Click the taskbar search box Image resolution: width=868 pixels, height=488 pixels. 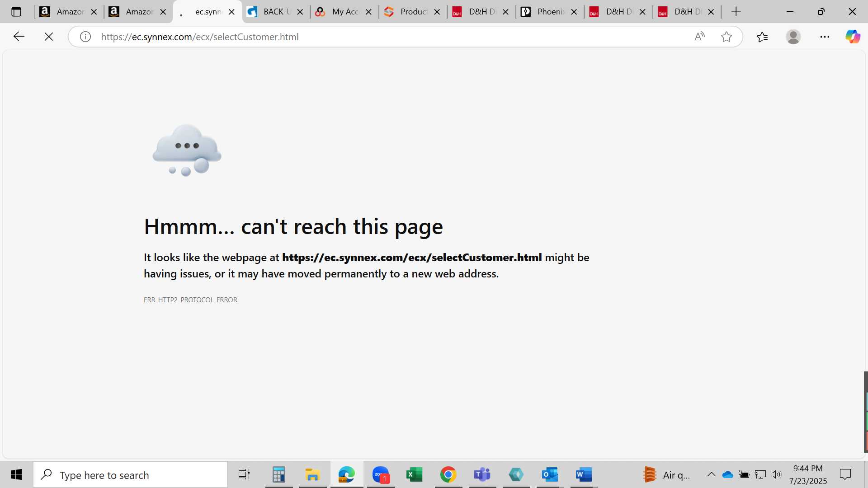tap(130, 475)
